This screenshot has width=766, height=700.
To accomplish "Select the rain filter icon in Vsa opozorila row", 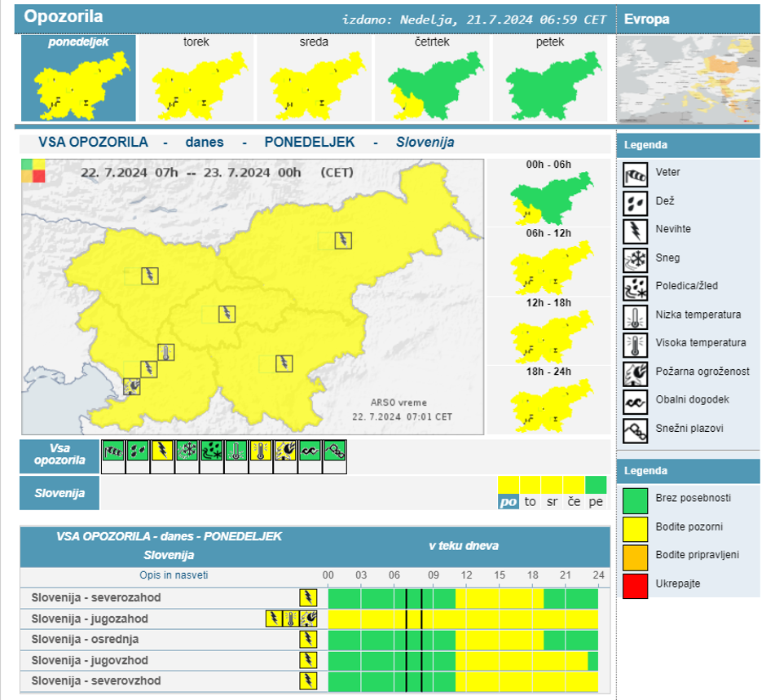I will (138, 450).
